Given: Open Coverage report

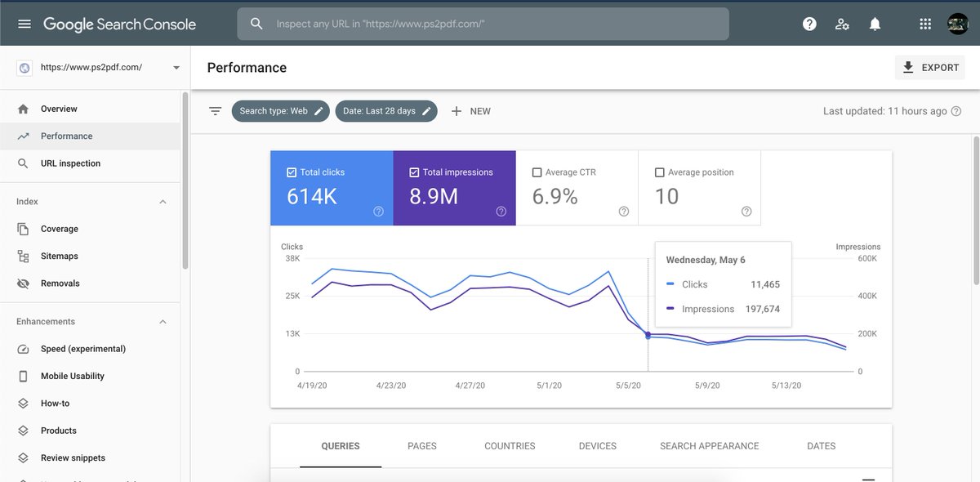Looking at the screenshot, I should [90, 229].
